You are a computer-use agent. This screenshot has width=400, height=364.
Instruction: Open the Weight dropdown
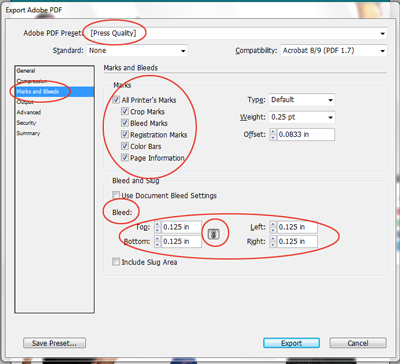click(x=302, y=117)
